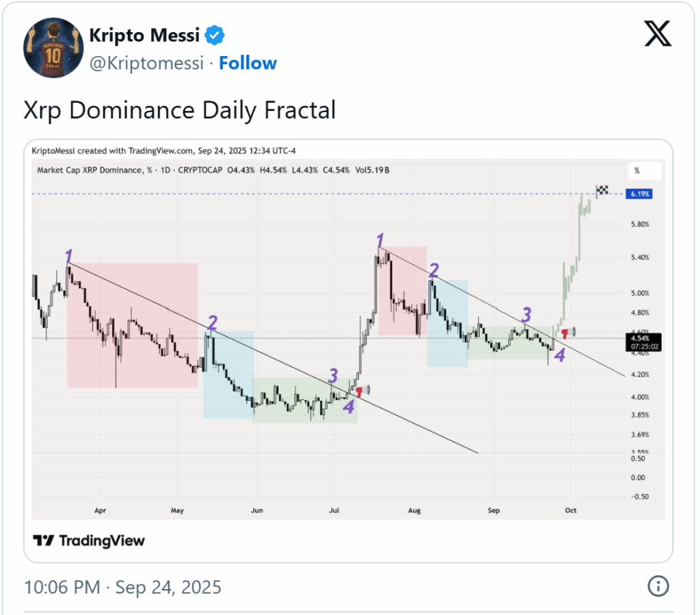Open the tweet info icon beside the timestamp
The image size is (700, 615).
point(658,586)
